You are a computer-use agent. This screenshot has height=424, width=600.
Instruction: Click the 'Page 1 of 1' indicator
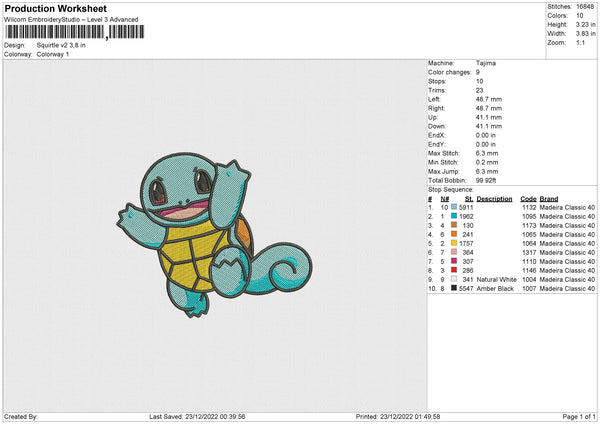(x=579, y=416)
